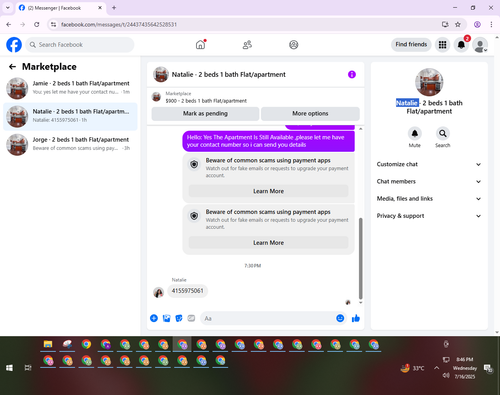The image size is (500, 395).
Task: Expand Media, files and links section
Action: 429,199
